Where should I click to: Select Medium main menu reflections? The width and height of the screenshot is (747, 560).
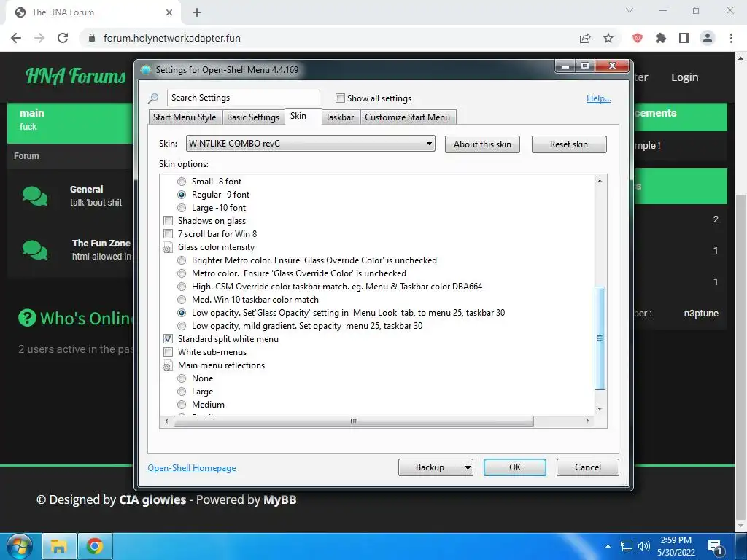(182, 405)
